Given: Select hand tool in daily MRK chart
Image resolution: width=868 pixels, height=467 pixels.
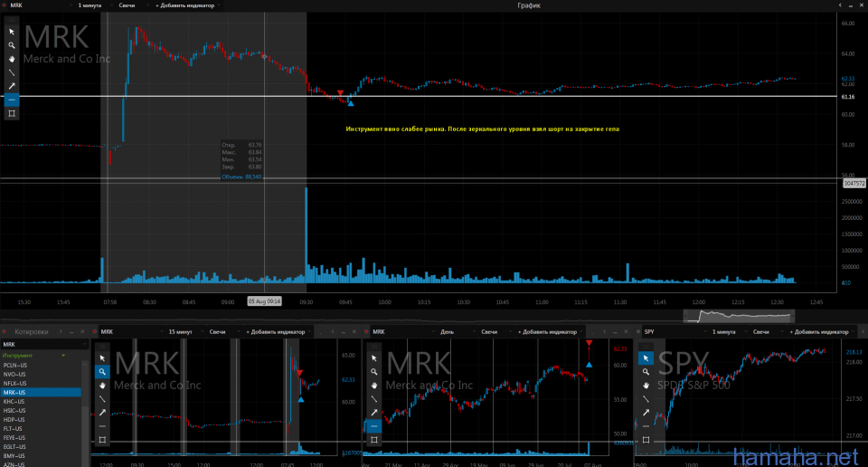Looking at the screenshot, I should click(374, 385).
